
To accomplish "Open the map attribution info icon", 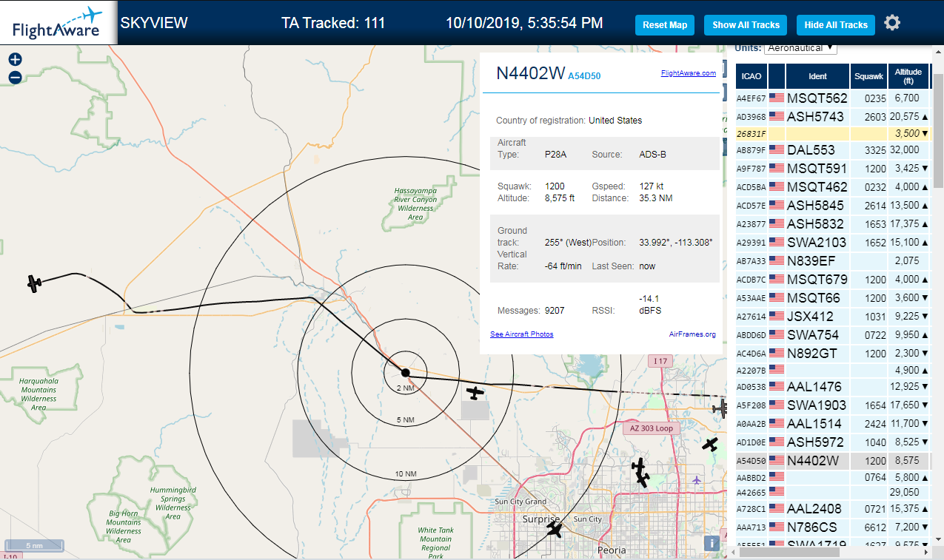I will pyautogui.click(x=712, y=544).
